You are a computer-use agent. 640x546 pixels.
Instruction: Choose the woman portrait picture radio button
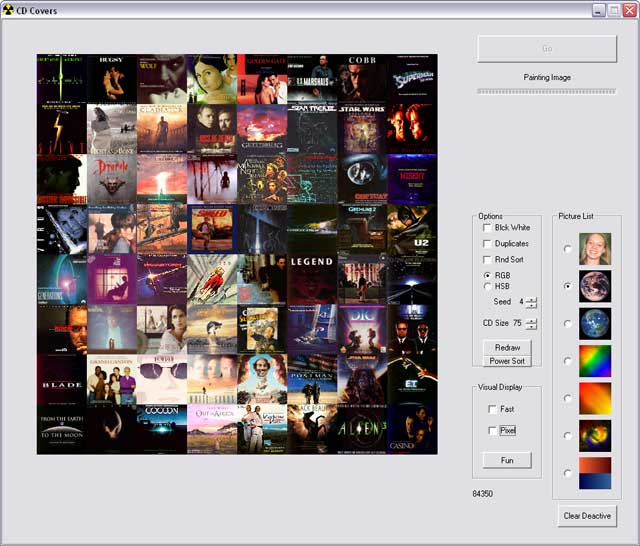567,249
